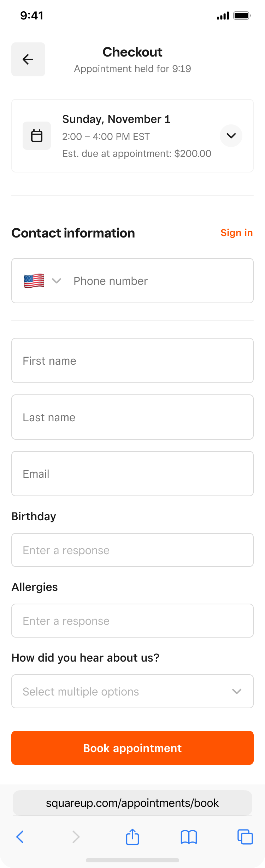
Task: Click Safari's forward navigation chevron
Action: [76, 837]
